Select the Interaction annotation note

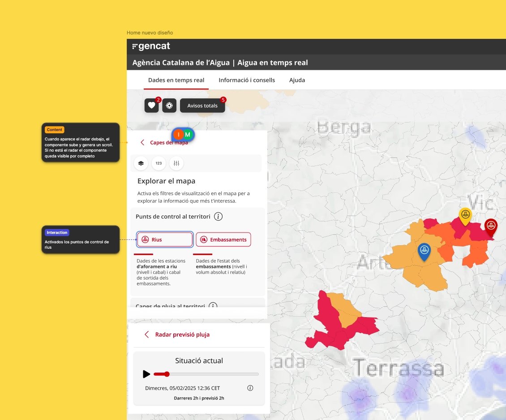click(x=81, y=239)
